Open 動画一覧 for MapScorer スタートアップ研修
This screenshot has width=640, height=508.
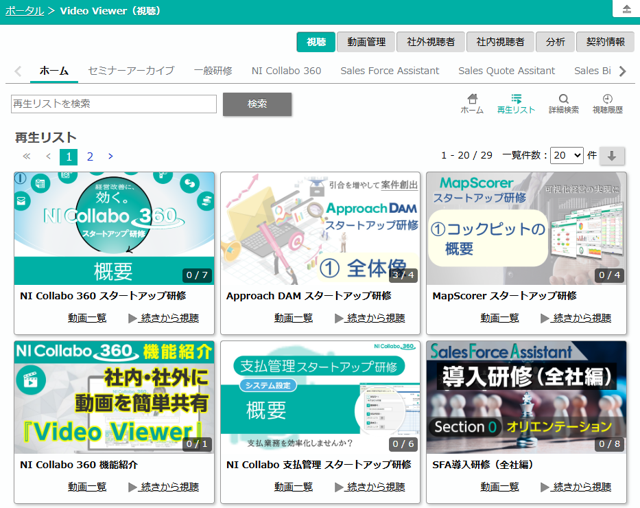point(500,318)
